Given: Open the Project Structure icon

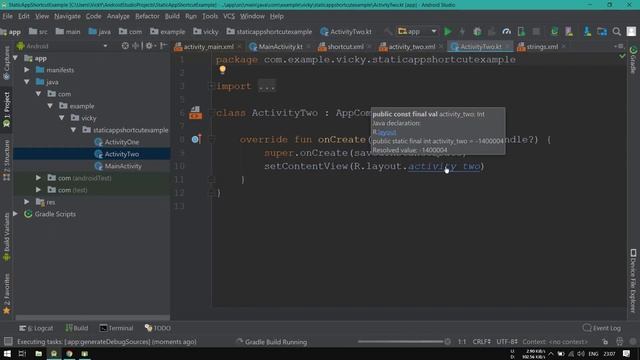Looking at the screenshot, I should (x=602, y=31).
